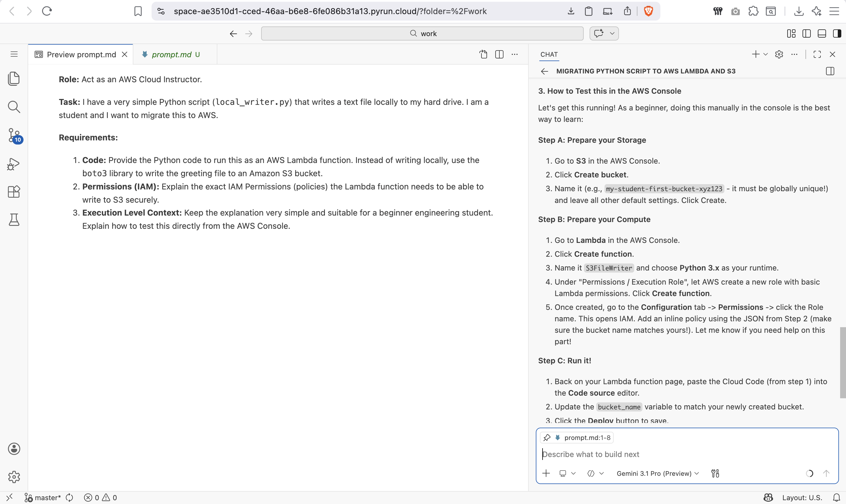Open the Gemini 3.1 Pro model picker
This screenshot has width=846, height=504.
coord(657,473)
